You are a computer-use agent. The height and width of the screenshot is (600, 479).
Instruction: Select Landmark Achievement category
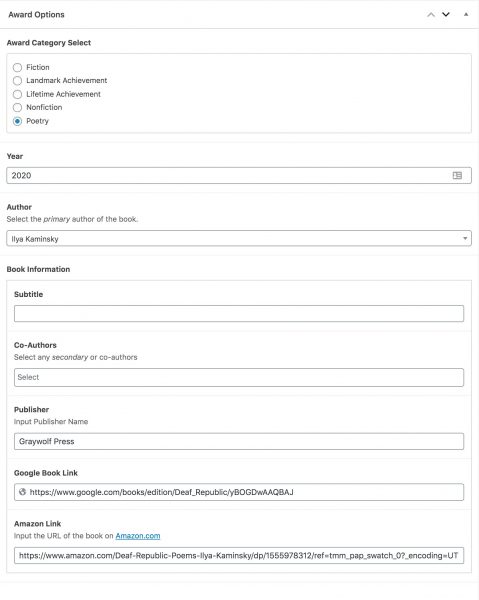click(x=17, y=81)
